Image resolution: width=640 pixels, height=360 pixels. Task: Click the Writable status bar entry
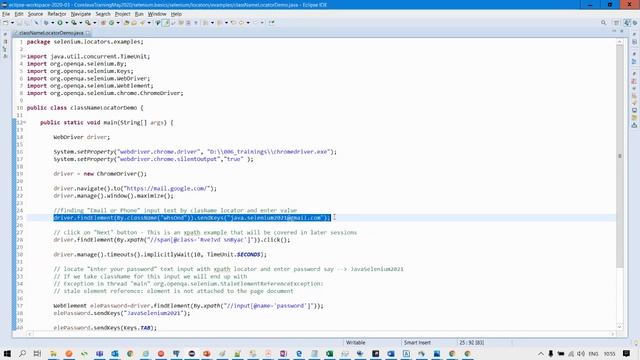[356, 342]
